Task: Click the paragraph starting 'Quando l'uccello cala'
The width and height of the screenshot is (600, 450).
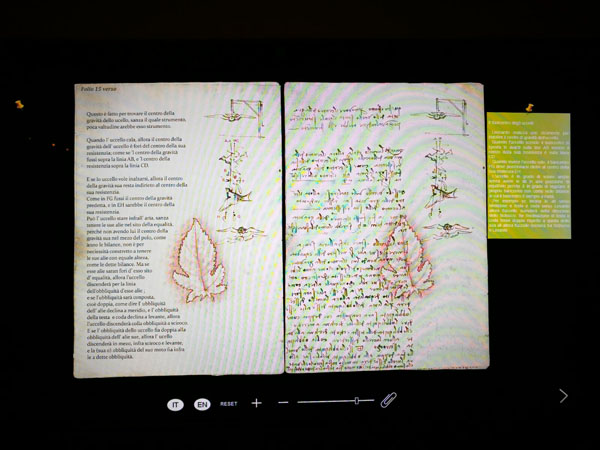Action: pos(136,152)
